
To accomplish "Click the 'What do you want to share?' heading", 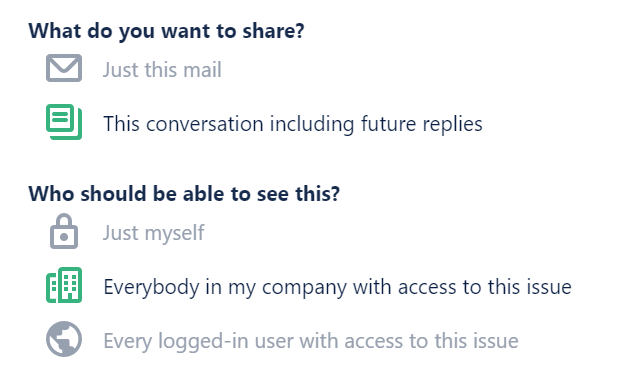I will click(166, 31).
